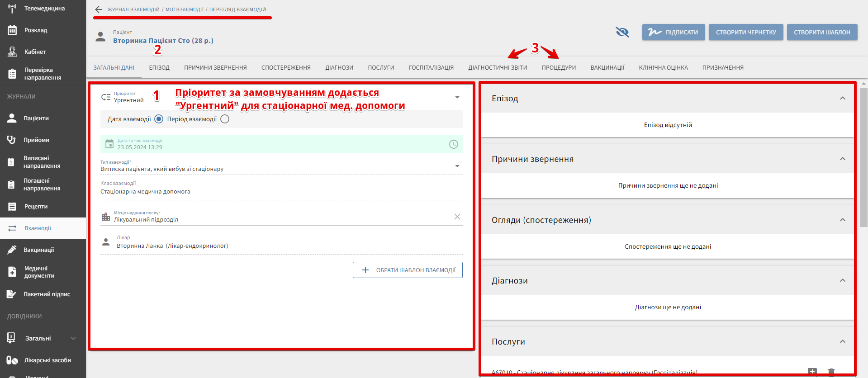Switch to the Діагнози tab
The height and width of the screenshot is (378, 868).
coord(339,68)
